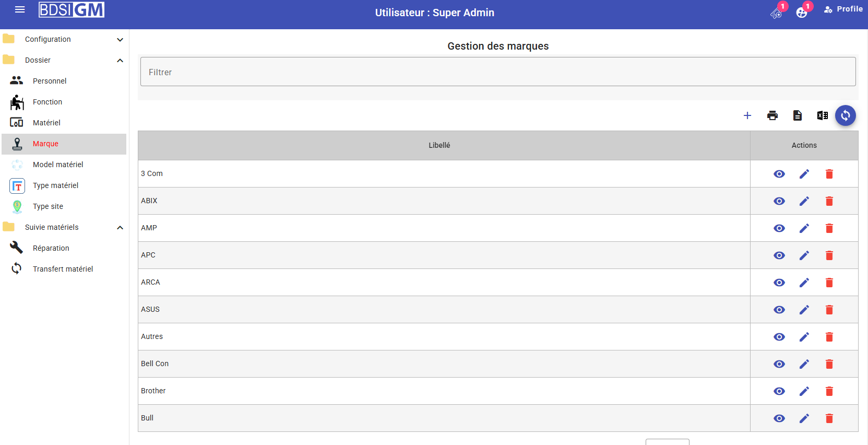Screen dimensions: 868x445
Task: Print the marques list
Action: [772, 115]
